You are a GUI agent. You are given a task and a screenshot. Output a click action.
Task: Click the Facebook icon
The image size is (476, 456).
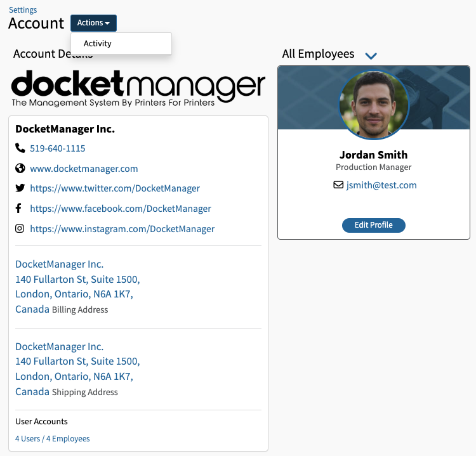pyautogui.click(x=18, y=208)
